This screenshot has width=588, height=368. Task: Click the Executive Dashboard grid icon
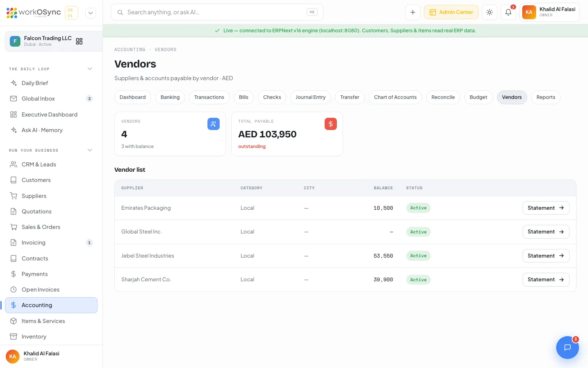[x=13, y=114]
